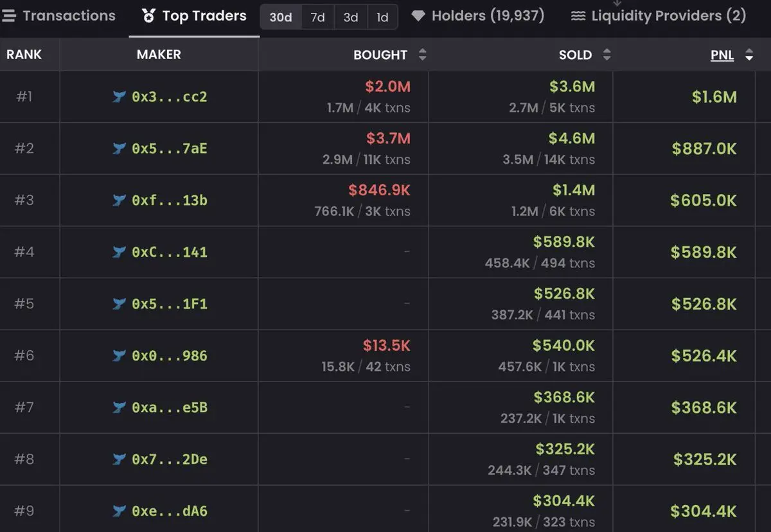771x532 pixels.
Task: Click the whale icon beside 0x5...7aE
Action: pyautogui.click(x=119, y=148)
